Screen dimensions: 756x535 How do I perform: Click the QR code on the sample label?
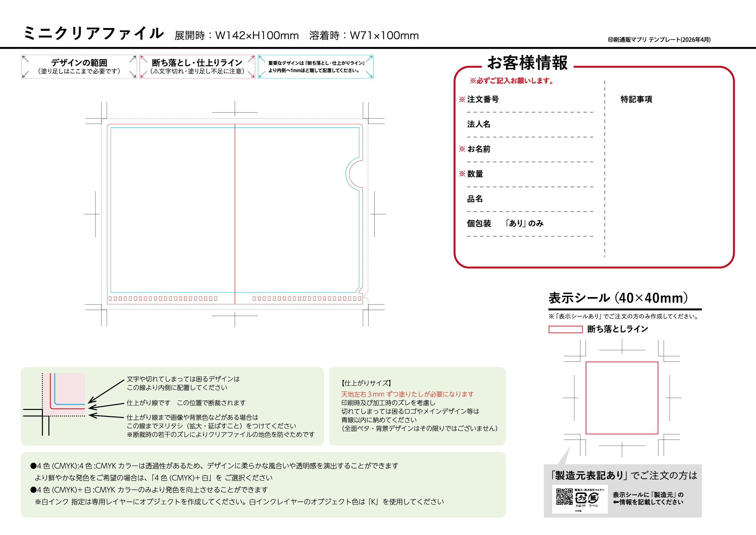[564, 497]
